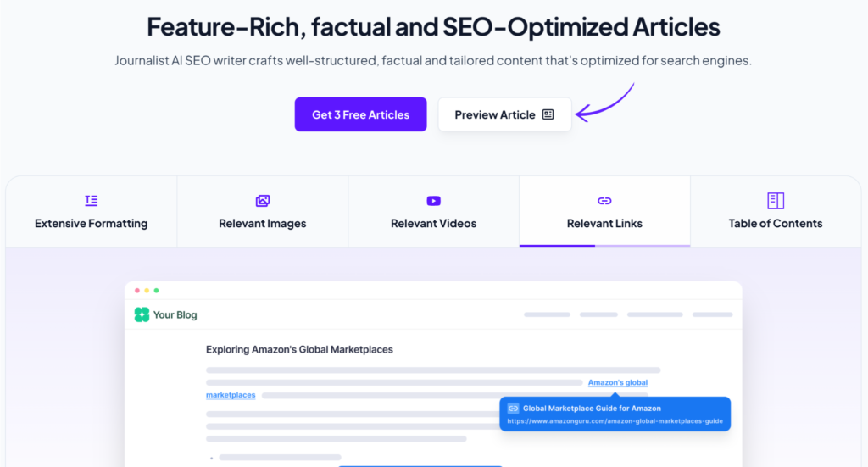Click the link icon in blue tooltip
The width and height of the screenshot is (868, 467).
pyautogui.click(x=513, y=409)
